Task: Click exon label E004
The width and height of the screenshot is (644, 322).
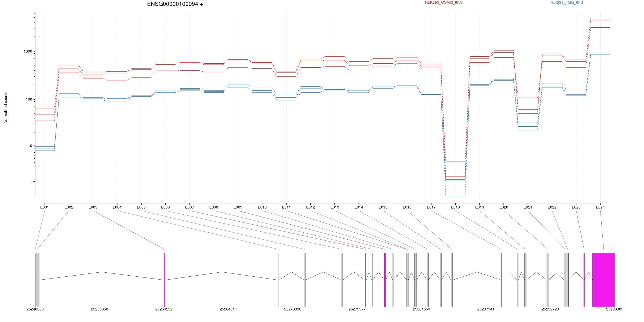Action: pyautogui.click(x=117, y=207)
